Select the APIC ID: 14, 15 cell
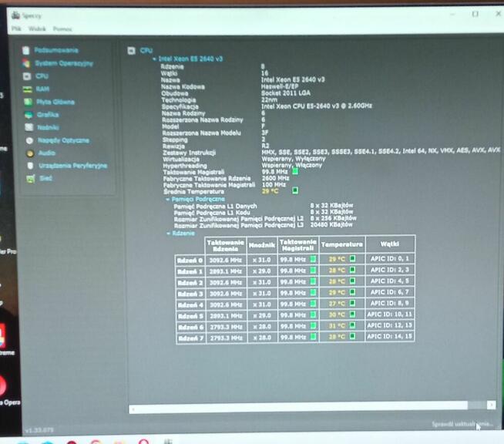This screenshot has width=504, height=444. coord(390,336)
